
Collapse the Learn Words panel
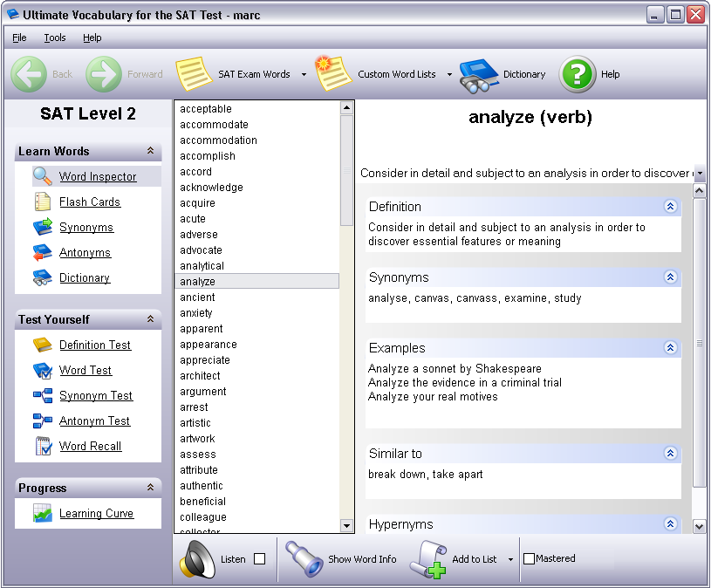click(151, 151)
